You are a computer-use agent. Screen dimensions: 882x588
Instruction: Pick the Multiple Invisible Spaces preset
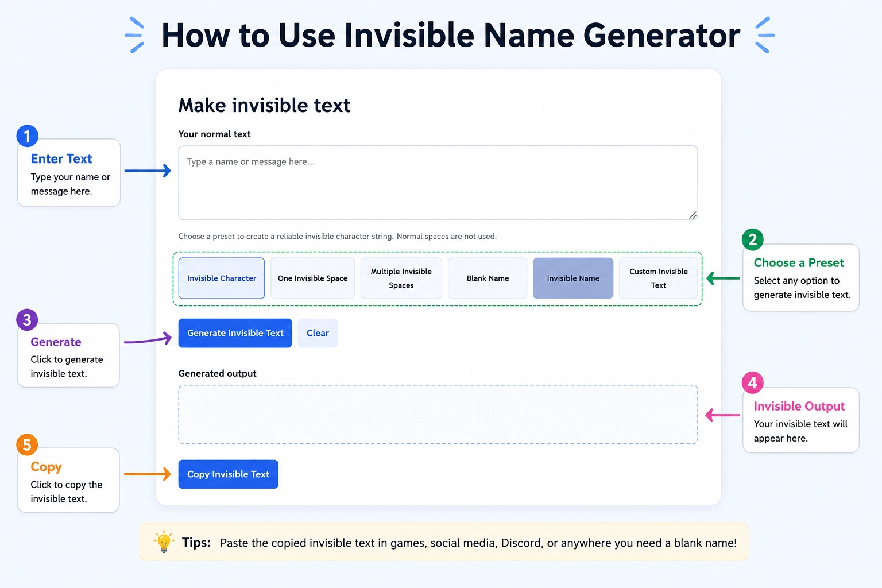coord(401,278)
